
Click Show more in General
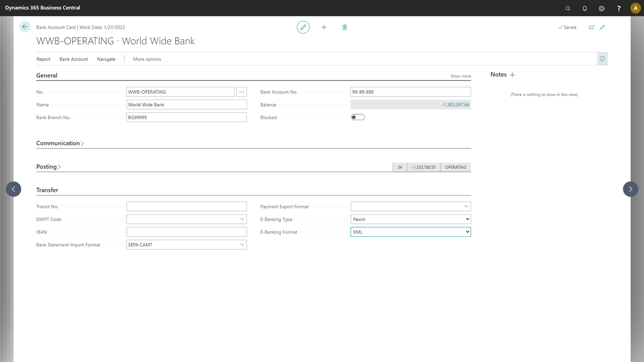[461, 76]
